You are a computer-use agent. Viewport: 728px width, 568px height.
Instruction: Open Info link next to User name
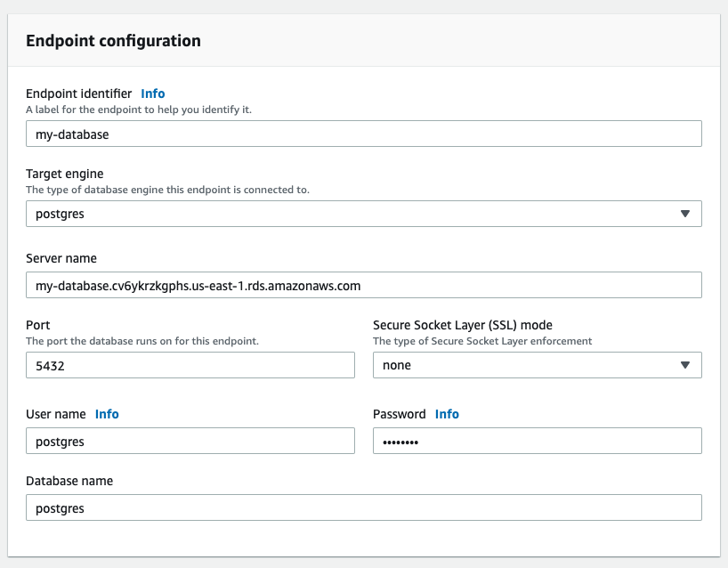107,414
